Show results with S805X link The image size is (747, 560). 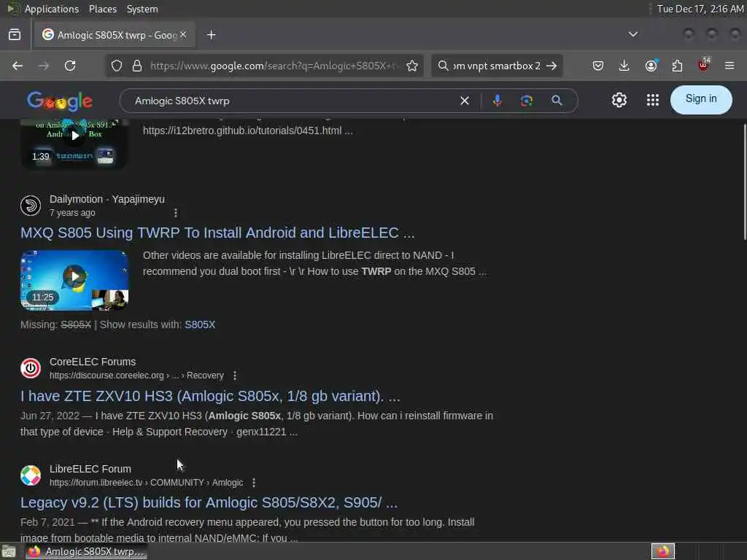(200, 324)
